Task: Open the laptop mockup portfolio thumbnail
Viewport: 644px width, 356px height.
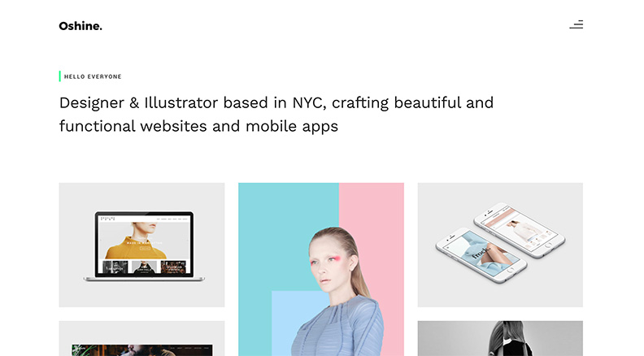Action: tap(141, 245)
